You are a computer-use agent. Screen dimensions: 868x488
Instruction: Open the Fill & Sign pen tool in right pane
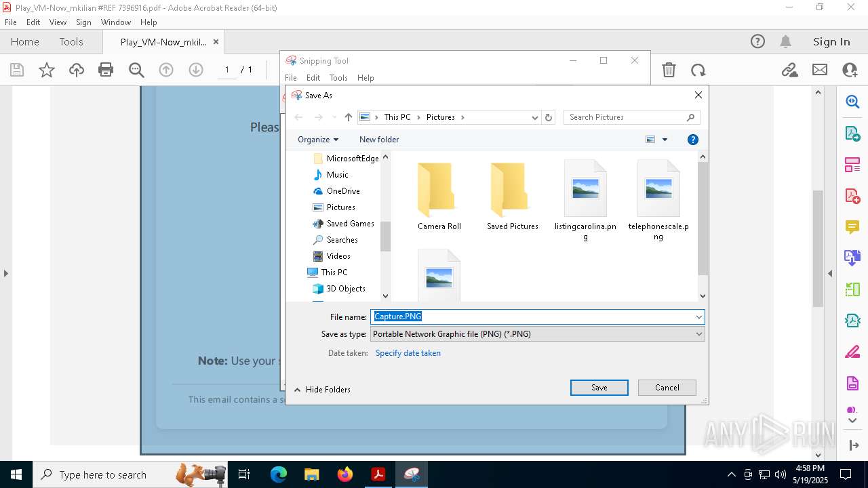tap(852, 352)
